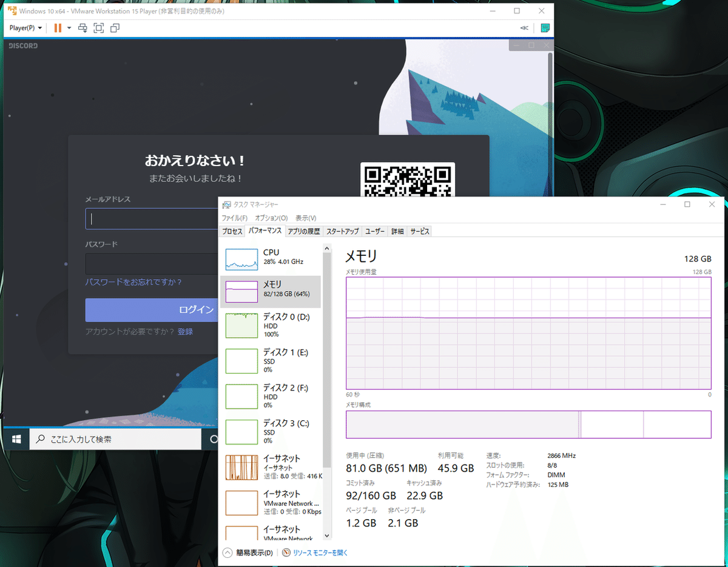The image size is (728, 567).
Task: Click the forgot password link in Discord
Action: [133, 282]
